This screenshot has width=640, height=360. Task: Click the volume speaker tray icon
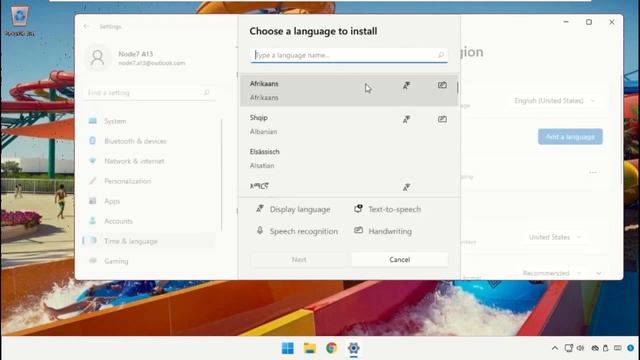[x=580, y=348]
